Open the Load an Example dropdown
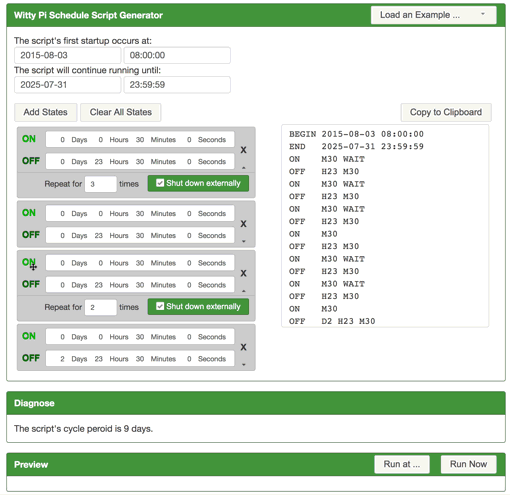The width and height of the screenshot is (510, 495). [433, 15]
